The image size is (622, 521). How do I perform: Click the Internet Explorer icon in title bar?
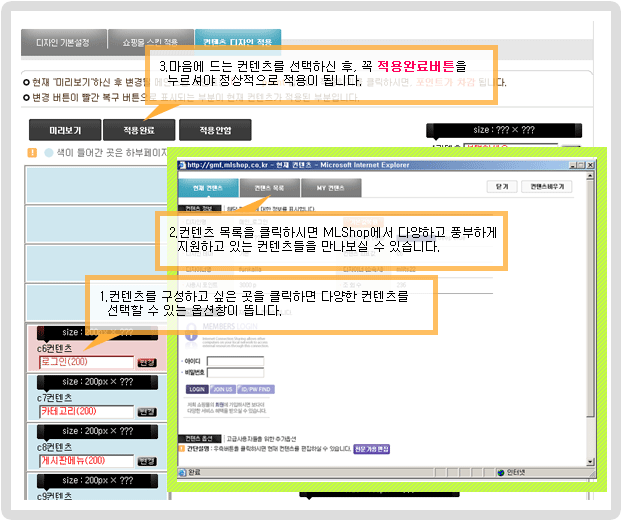176,165
